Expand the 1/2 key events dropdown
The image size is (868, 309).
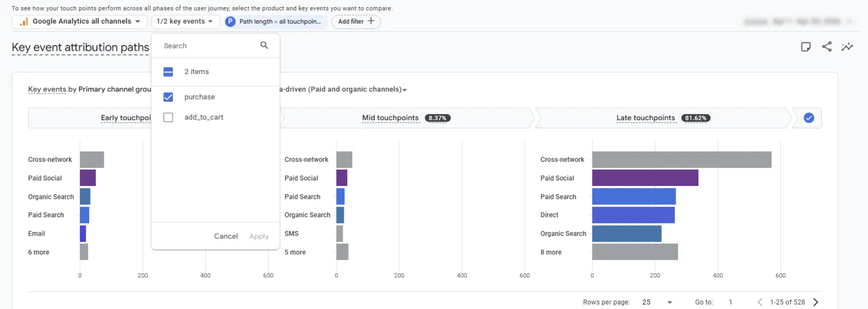click(185, 22)
